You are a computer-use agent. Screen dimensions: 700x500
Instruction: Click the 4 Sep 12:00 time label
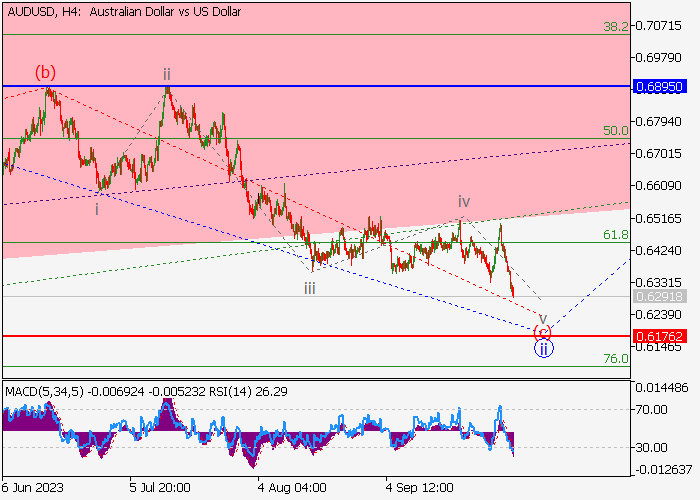click(x=420, y=488)
